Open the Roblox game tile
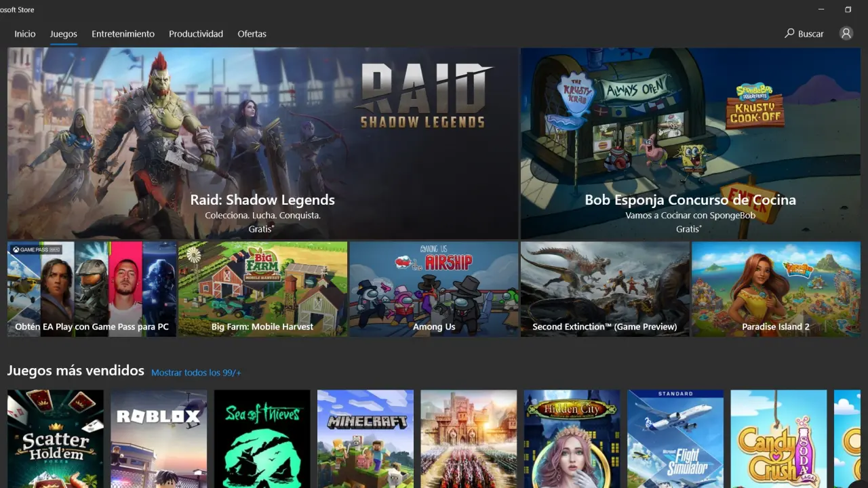 click(159, 438)
